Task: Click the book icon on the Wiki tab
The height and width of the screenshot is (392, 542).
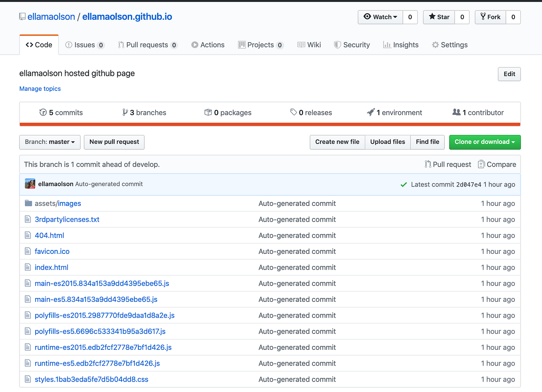Action: [301, 45]
